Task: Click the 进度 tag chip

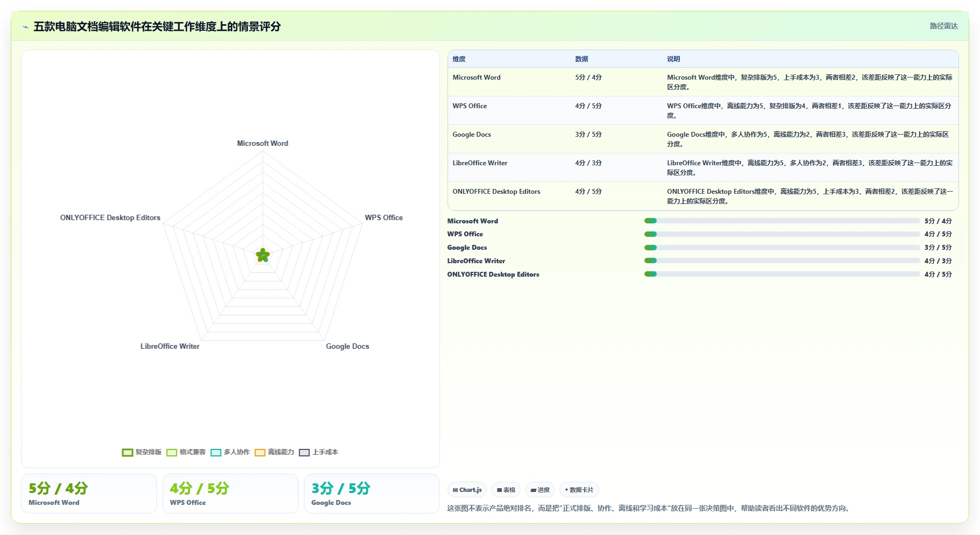Action: [540, 490]
